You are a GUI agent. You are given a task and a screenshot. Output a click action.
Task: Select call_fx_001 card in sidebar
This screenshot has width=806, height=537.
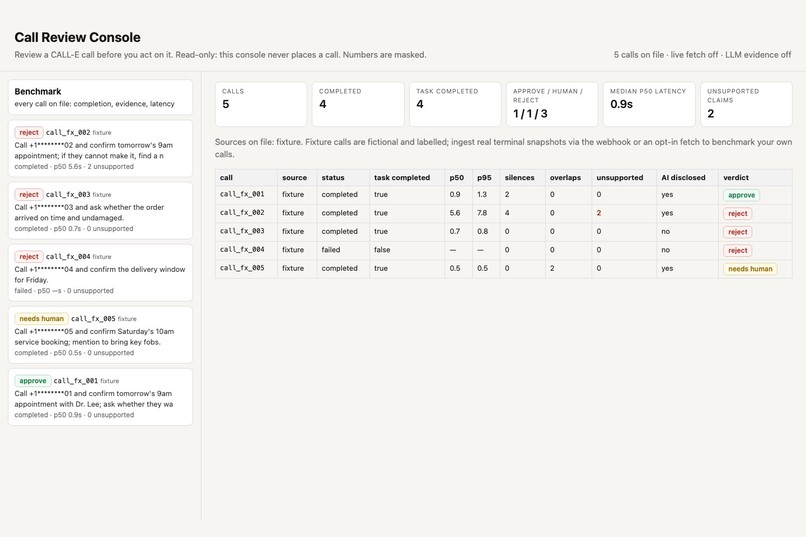pyautogui.click(x=100, y=397)
